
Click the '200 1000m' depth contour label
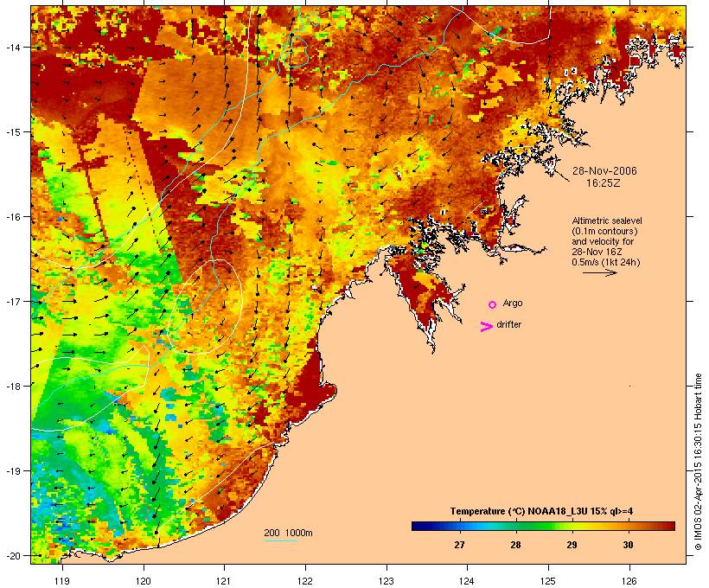(x=288, y=533)
